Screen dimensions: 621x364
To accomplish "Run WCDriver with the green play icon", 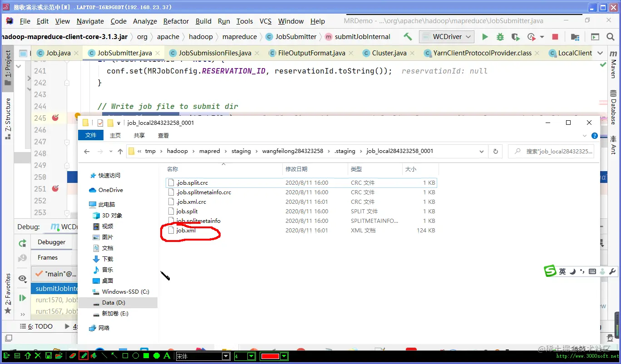I will [x=485, y=37].
